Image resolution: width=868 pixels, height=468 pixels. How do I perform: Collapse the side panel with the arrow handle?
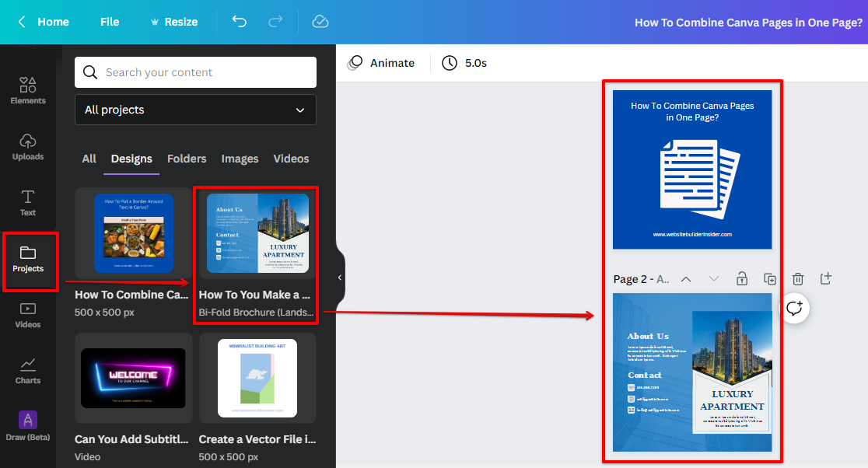point(339,278)
